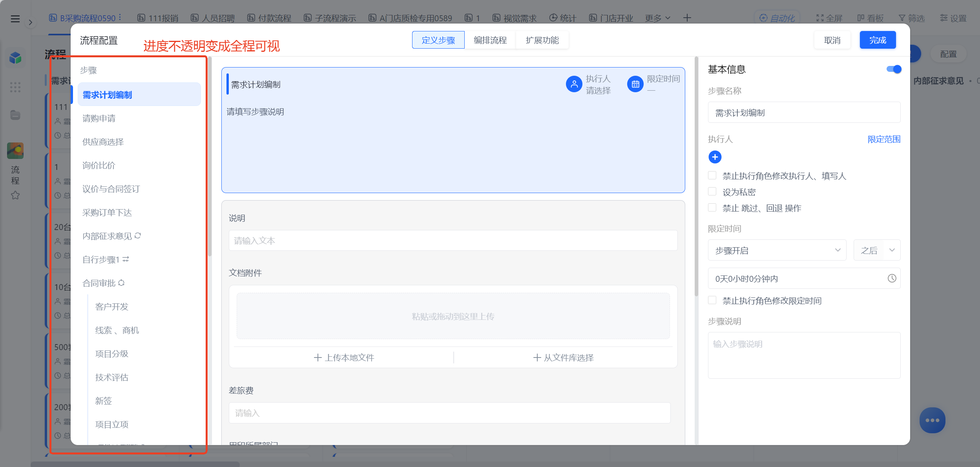
Task: Click the star favorite icon in sidebar
Action: pos(15,195)
